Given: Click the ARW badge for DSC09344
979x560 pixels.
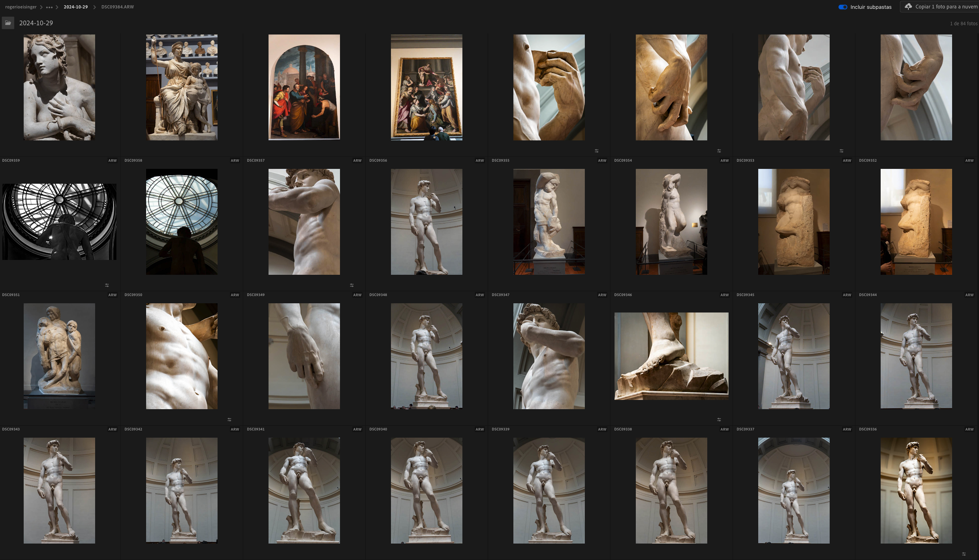Looking at the screenshot, I should click(x=969, y=295).
